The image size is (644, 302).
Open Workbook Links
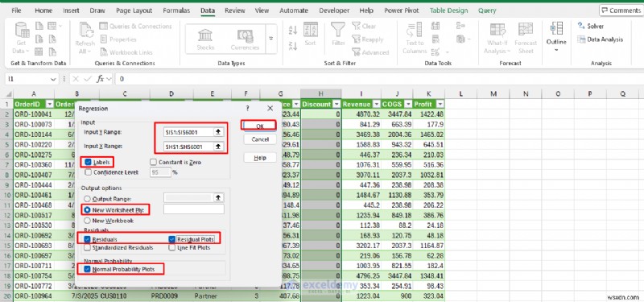(x=126, y=52)
